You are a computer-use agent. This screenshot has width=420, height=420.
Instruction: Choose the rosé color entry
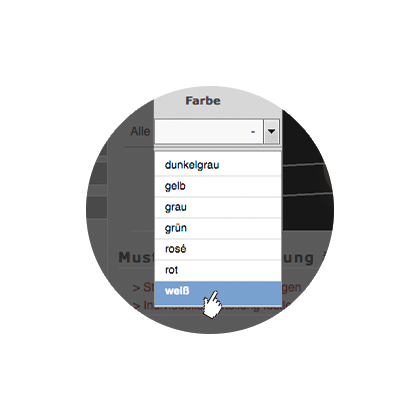pos(217,249)
